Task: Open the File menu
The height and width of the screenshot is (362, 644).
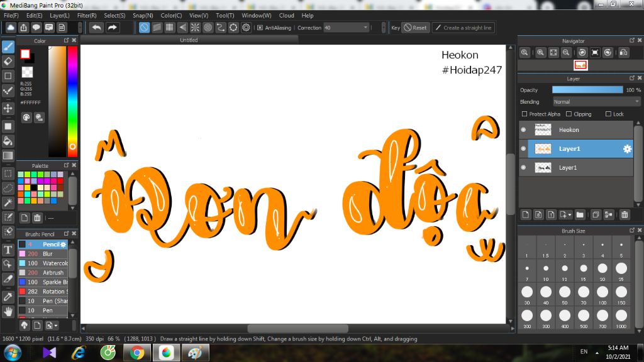Action: (x=11, y=15)
